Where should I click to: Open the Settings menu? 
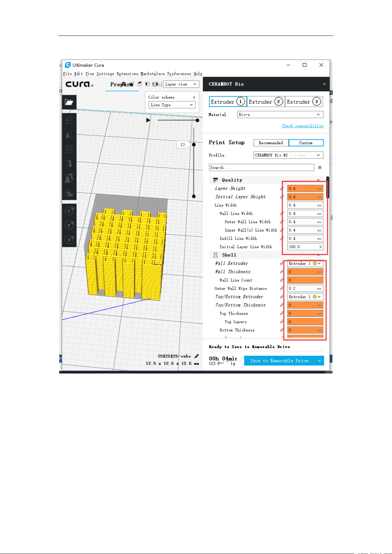(105, 74)
